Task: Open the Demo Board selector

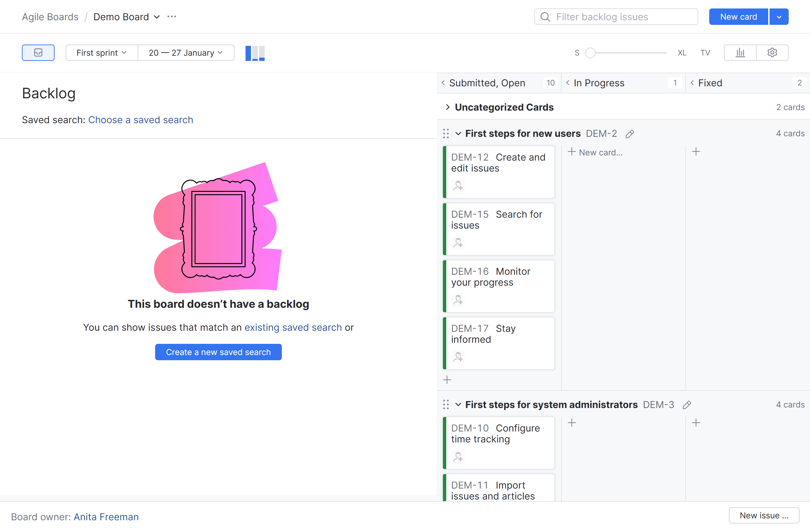Action: [126, 17]
